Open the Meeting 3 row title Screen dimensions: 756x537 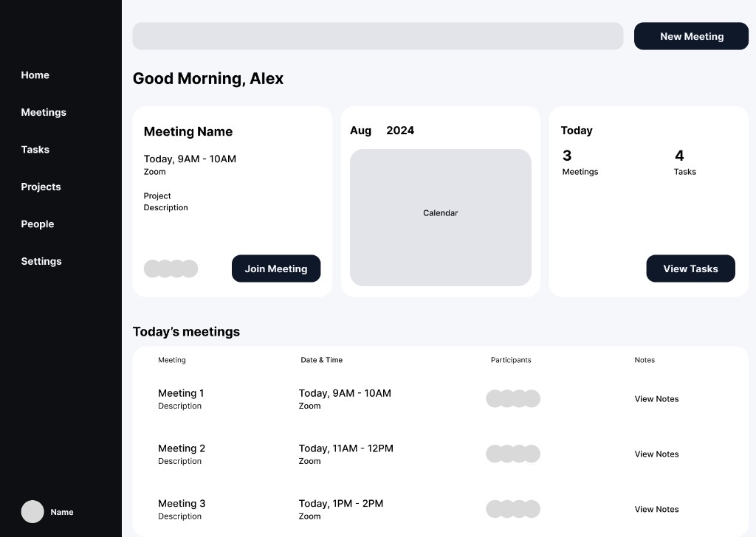point(182,504)
